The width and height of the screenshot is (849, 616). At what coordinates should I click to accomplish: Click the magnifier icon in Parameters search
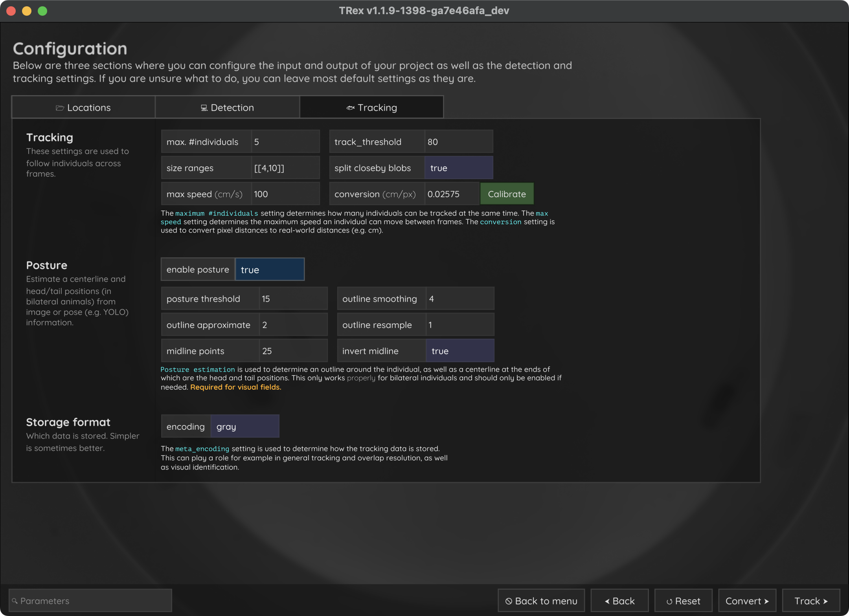15,601
